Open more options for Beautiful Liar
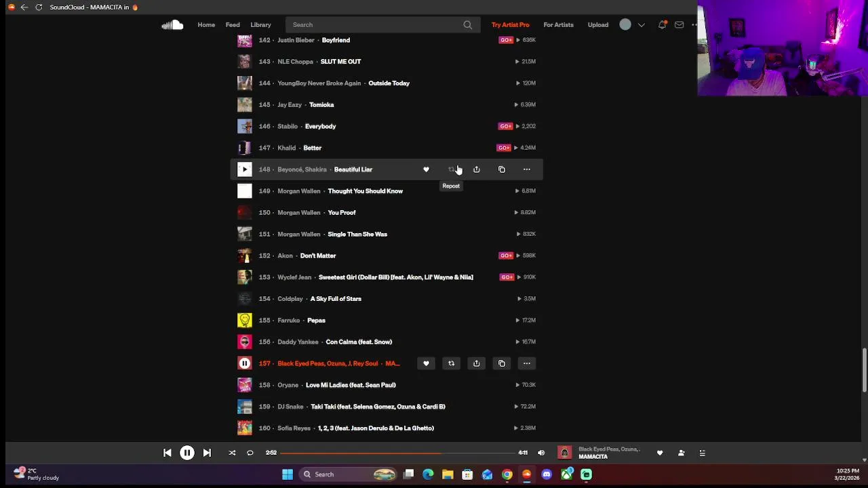Screen dimensions: 868x488 click(x=527, y=169)
